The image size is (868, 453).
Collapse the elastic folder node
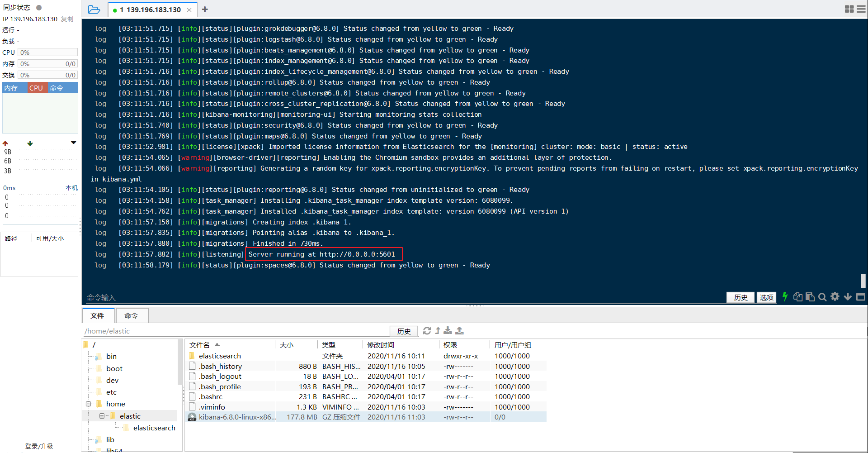102,416
